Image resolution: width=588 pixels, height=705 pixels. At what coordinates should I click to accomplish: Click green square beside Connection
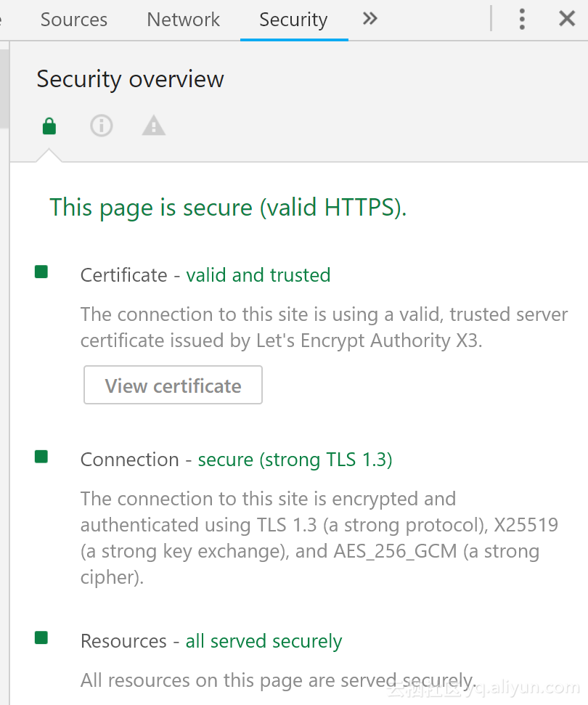click(41, 457)
